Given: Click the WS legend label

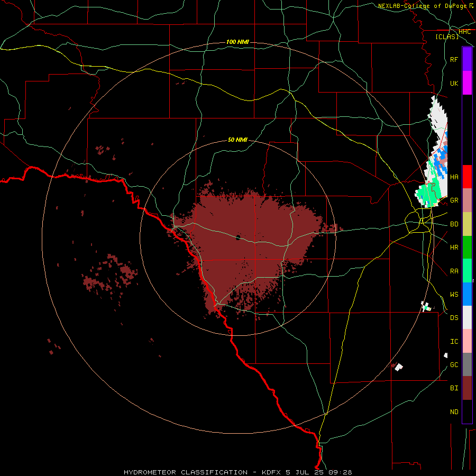Looking at the screenshot, I should point(454,295).
